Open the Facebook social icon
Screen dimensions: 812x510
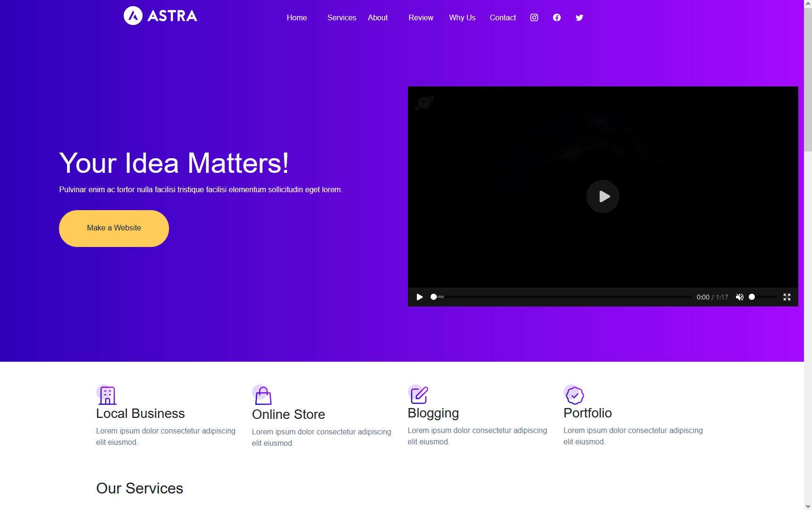[x=557, y=17]
